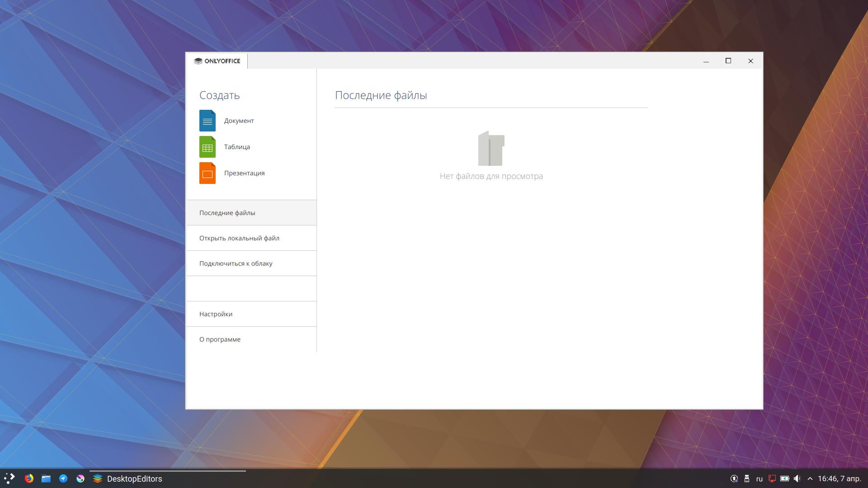Open Настройки from the sidebar

[x=216, y=314]
